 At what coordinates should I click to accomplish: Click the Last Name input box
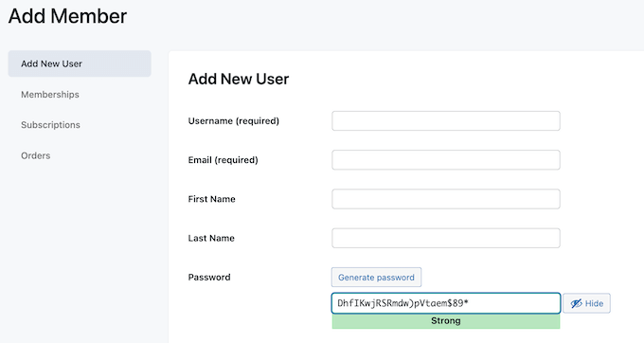tap(446, 238)
